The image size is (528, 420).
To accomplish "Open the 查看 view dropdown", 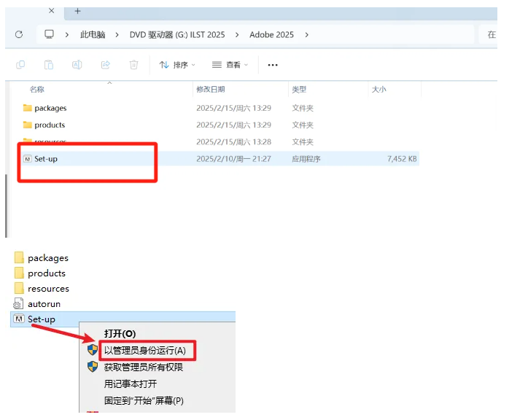I will click(x=230, y=65).
